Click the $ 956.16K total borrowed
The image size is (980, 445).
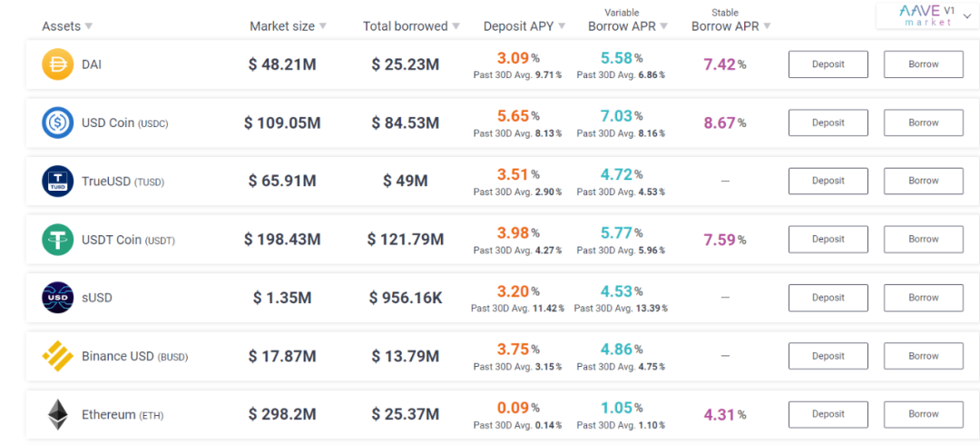[405, 298]
